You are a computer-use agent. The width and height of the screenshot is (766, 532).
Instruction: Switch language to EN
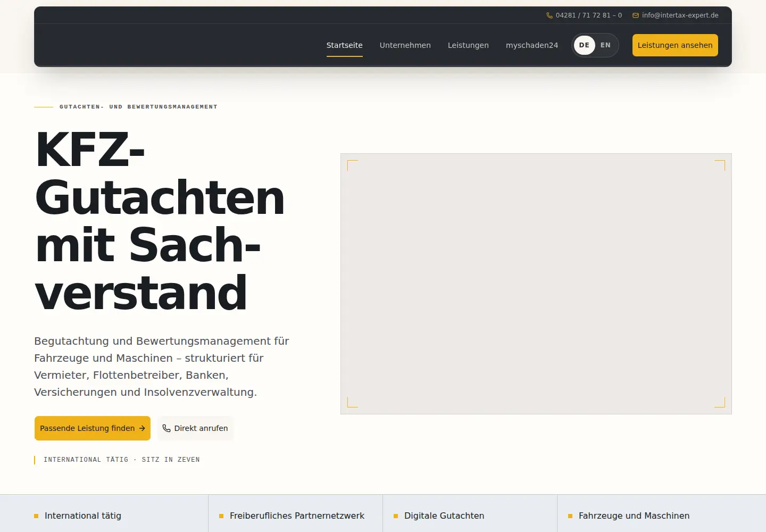(605, 45)
